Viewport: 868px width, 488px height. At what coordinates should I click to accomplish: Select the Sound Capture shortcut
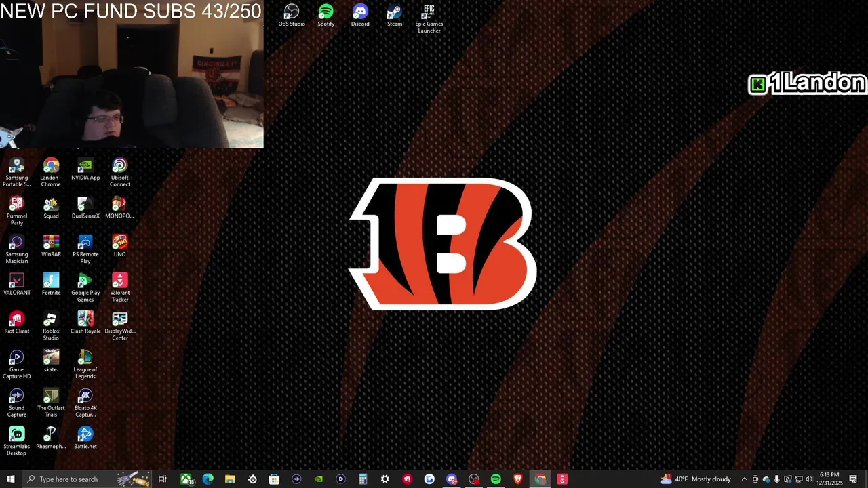(17, 403)
